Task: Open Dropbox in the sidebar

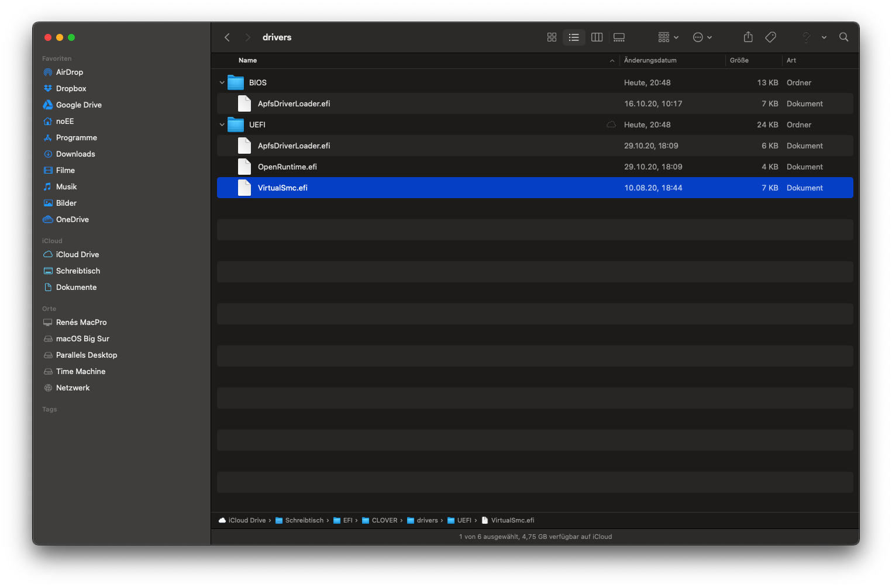Action: (x=71, y=88)
